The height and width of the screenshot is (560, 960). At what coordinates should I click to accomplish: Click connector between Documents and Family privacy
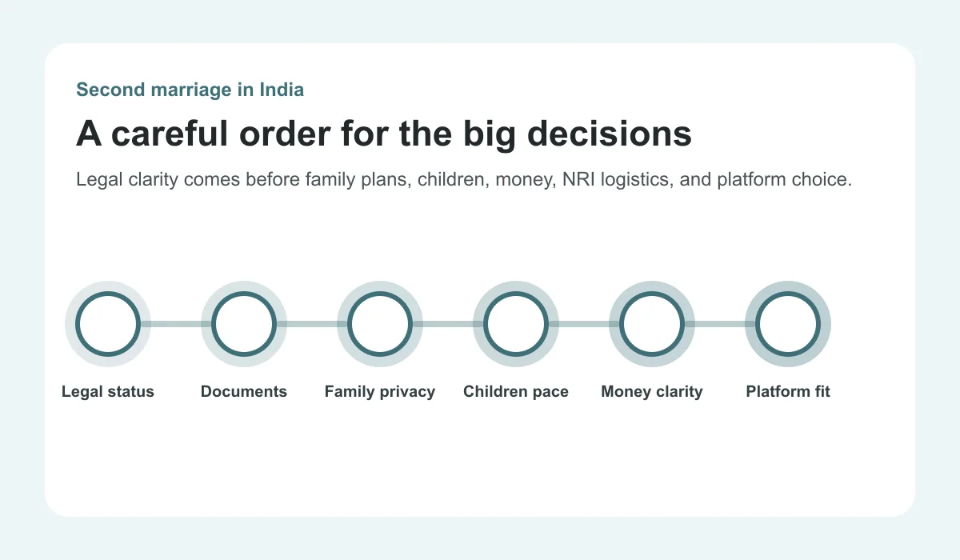click(x=312, y=324)
